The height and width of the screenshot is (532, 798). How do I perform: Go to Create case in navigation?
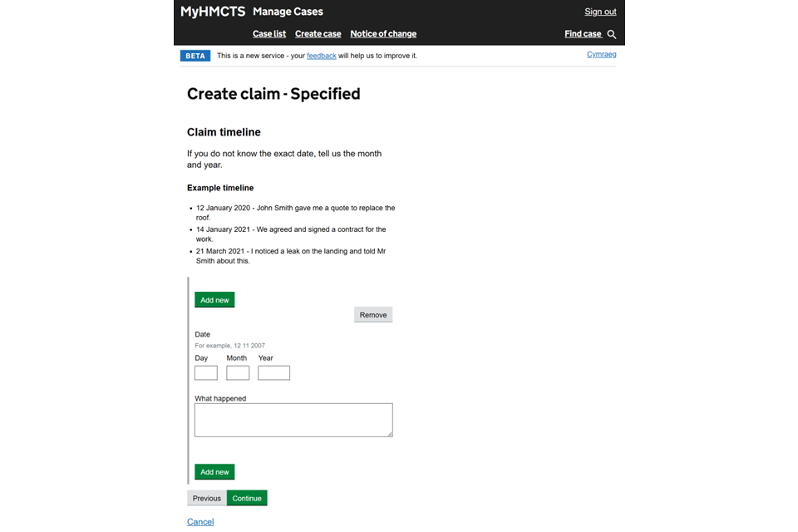(318, 34)
